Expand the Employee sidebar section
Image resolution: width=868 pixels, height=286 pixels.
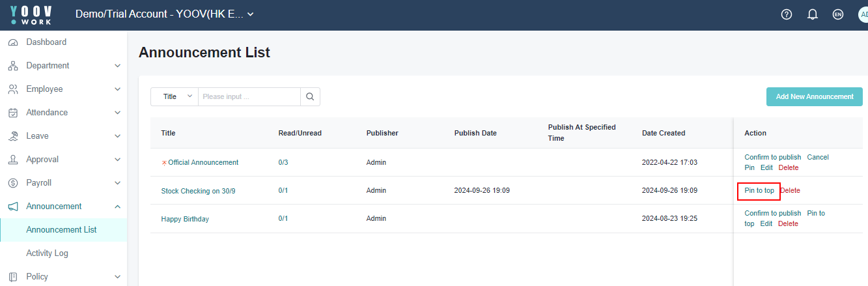[x=117, y=89]
